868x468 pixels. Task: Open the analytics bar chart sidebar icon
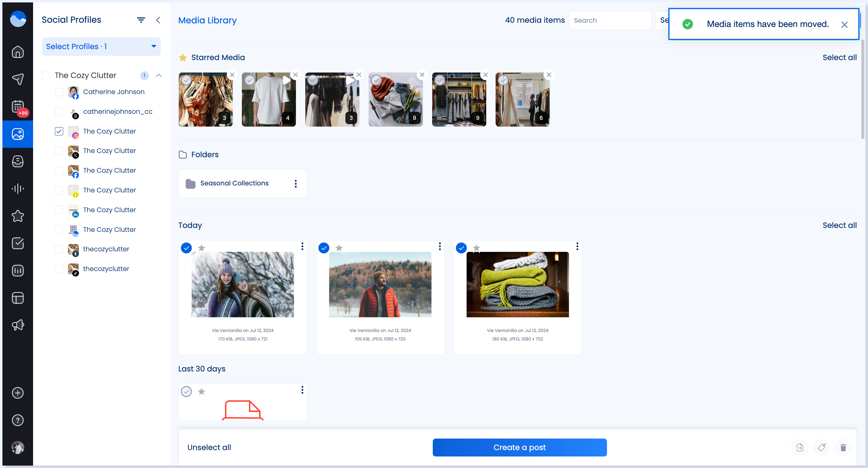18,270
